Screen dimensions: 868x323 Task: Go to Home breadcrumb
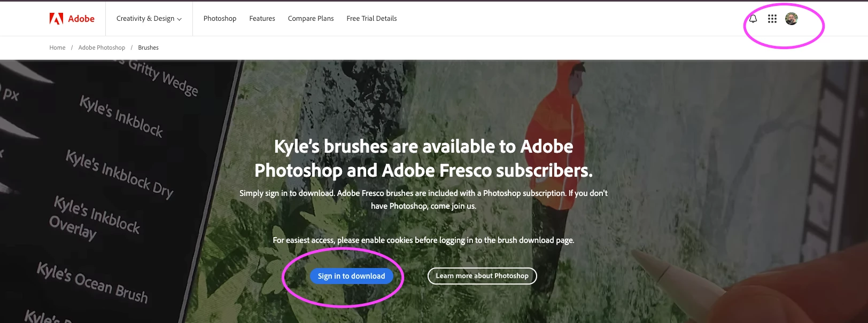point(57,48)
